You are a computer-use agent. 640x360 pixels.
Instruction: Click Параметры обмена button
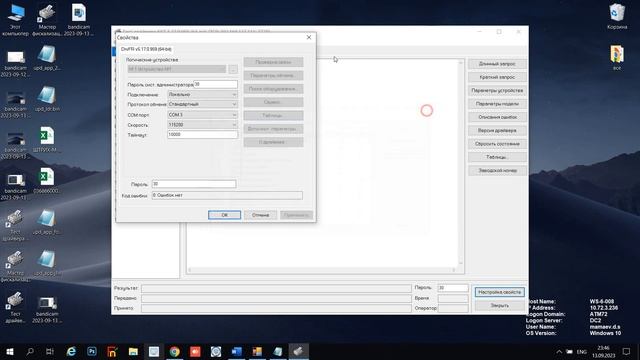coord(273,76)
